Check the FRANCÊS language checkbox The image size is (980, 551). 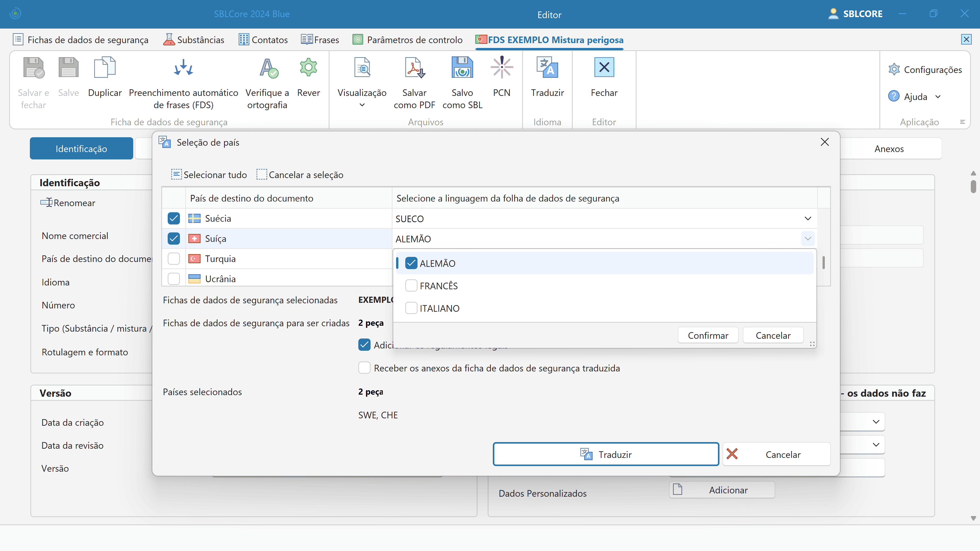(x=411, y=286)
